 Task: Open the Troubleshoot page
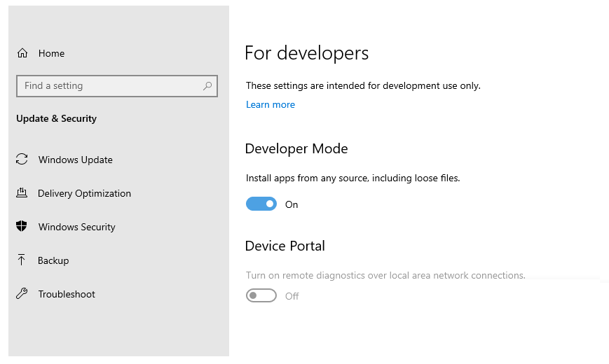[x=67, y=294]
